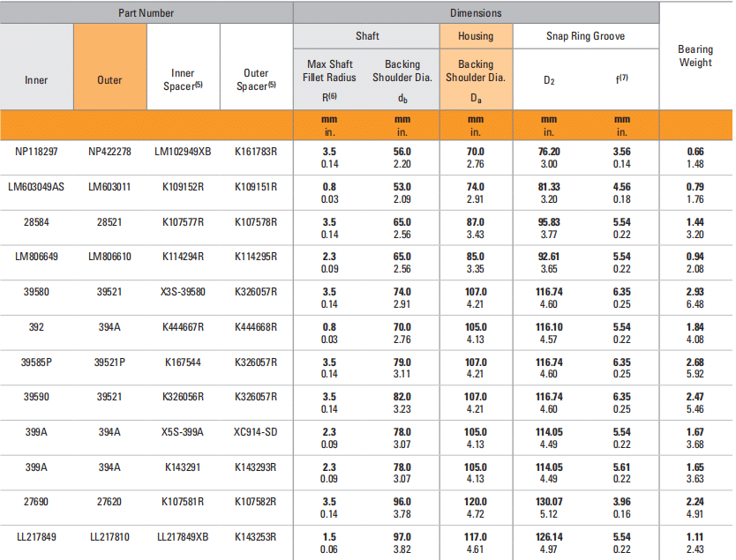Click outer part number NP422278
Image resolution: width=736 pixels, height=560 pixels.
(109, 152)
